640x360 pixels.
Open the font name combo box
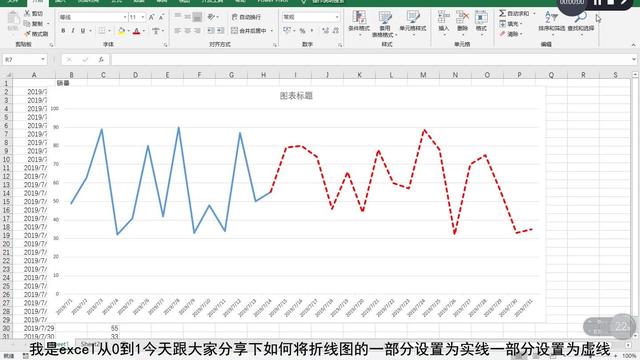93,17
